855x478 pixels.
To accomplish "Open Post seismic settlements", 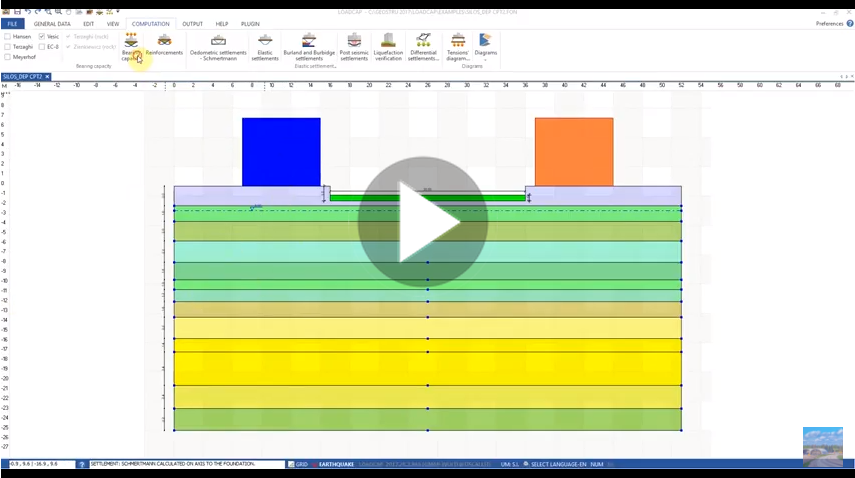I will coord(354,47).
